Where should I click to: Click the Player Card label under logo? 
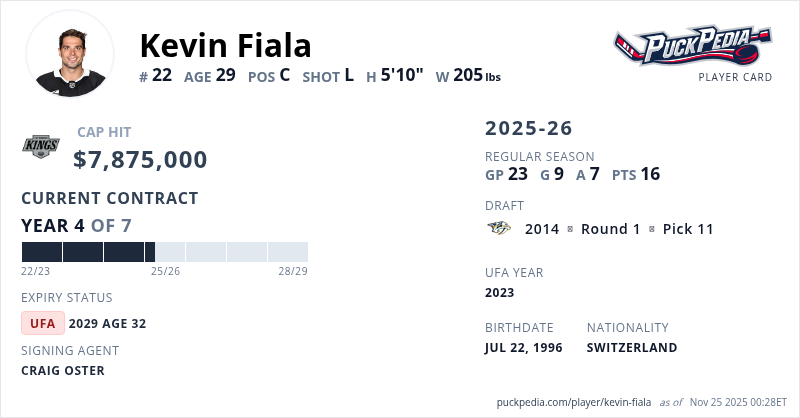tap(735, 77)
